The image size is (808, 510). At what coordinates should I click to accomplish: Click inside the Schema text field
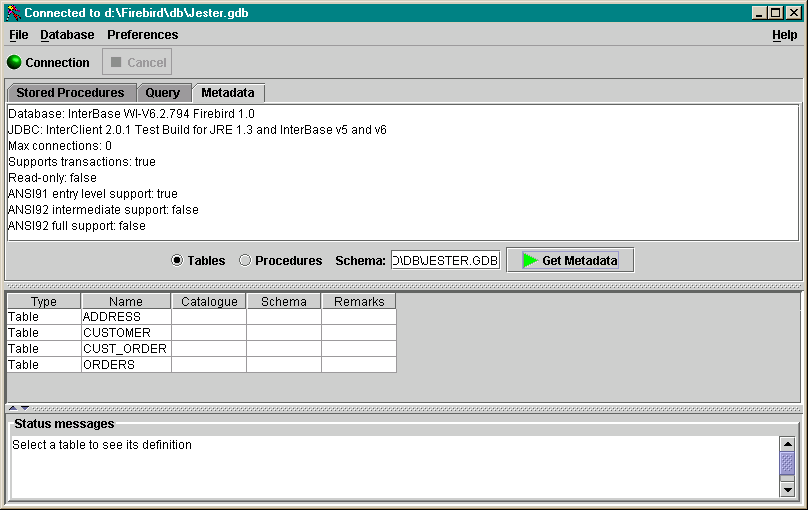coord(444,260)
